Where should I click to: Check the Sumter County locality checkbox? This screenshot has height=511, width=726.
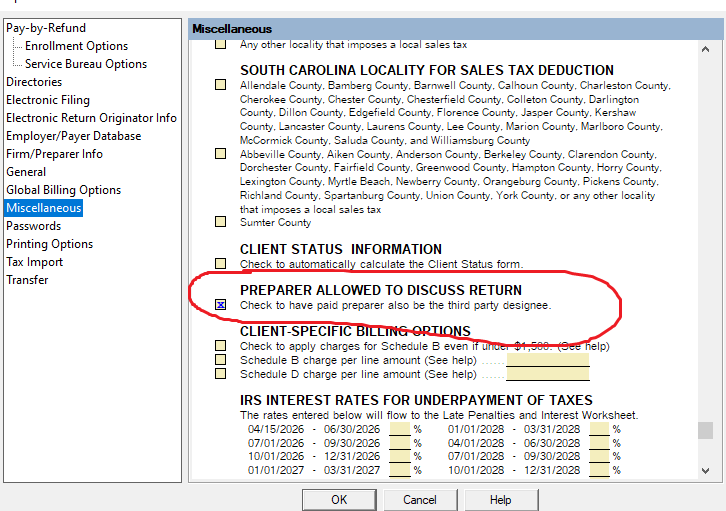tap(221, 223)
